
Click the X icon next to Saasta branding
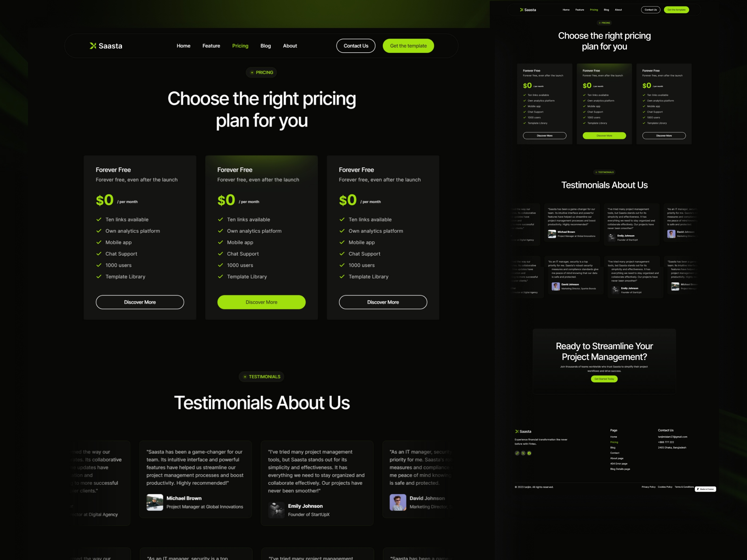tap(92, 46)
